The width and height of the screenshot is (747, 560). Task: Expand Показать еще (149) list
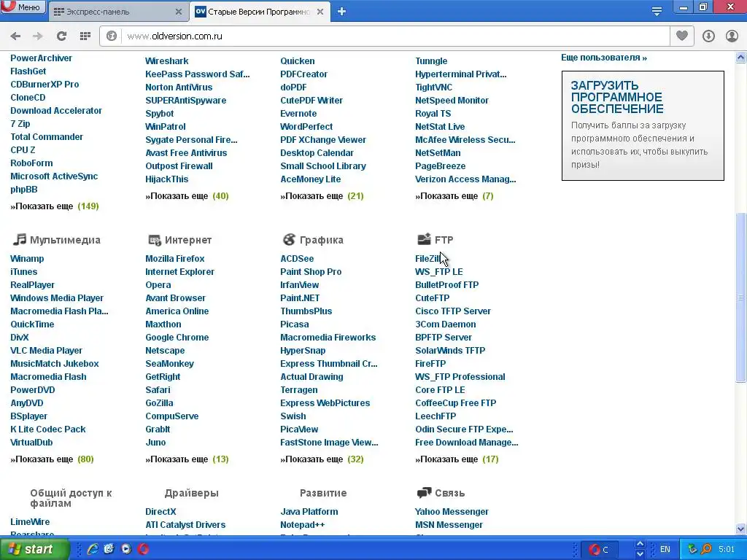click(55, 206)
